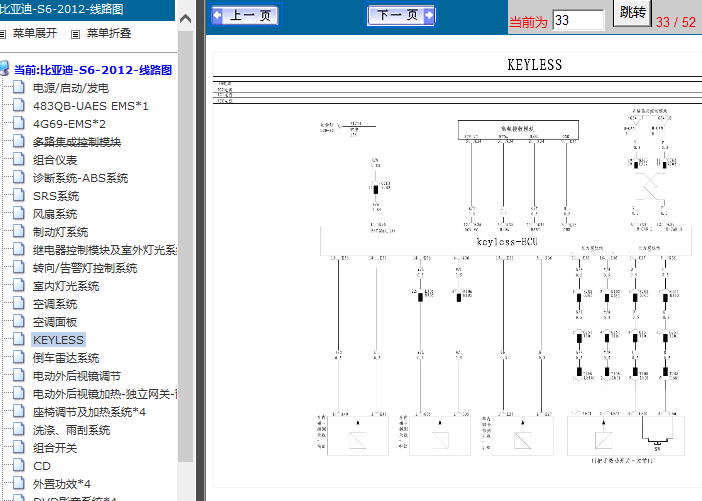This screenshot has height=501, width=702.
Task: Open CD diagram entry
Action: [42, 466]
